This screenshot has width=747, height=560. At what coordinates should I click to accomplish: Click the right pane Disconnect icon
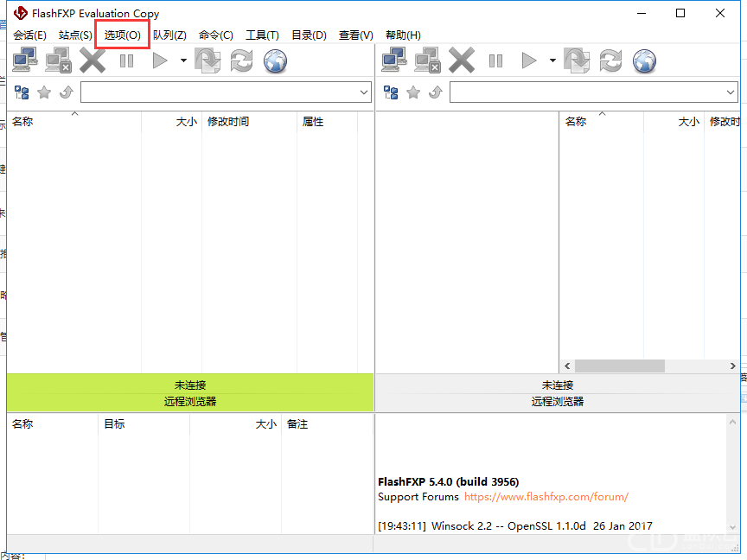coord(428,60)
